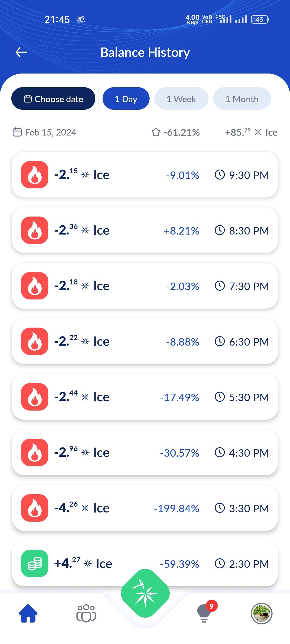Tap the +85.79 Ice total
Viewport: 290px width, 644px height.
click(251, 132)
